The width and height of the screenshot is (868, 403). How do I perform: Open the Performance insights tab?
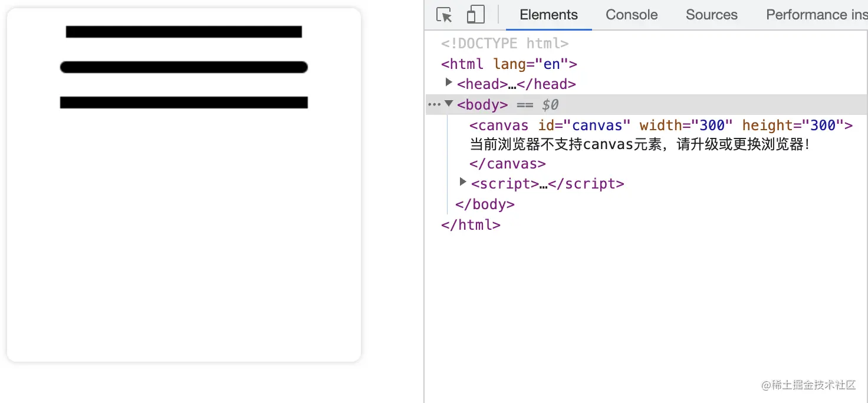[x=816, y=14]
